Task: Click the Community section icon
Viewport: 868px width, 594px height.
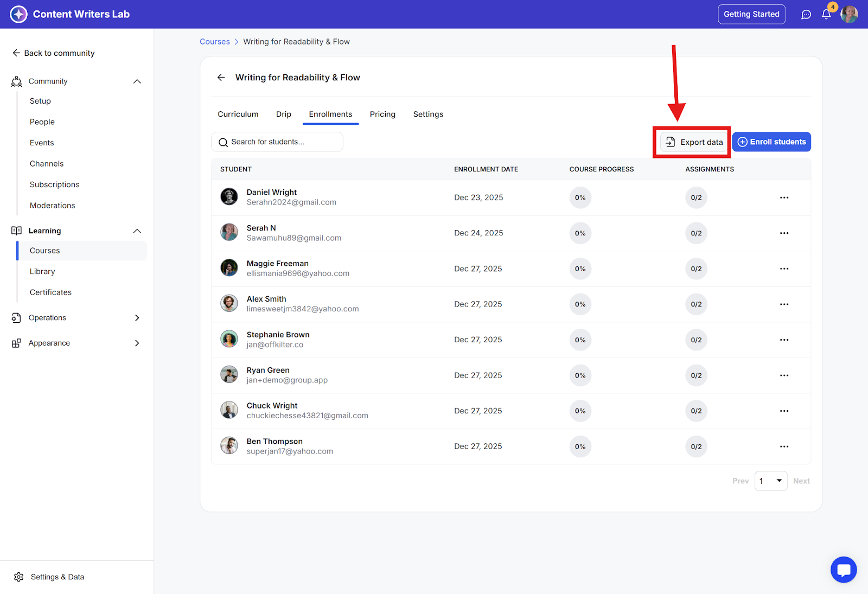Action: pos(17,81)
